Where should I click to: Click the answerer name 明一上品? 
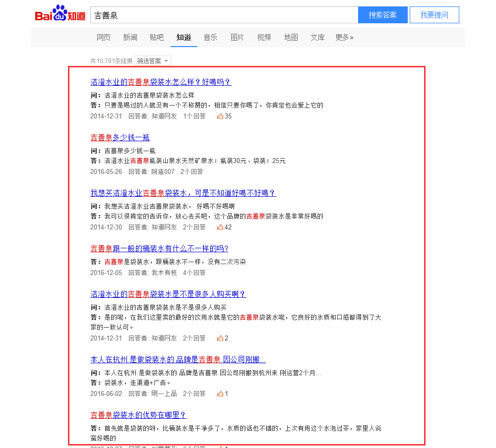click(164, 393)
